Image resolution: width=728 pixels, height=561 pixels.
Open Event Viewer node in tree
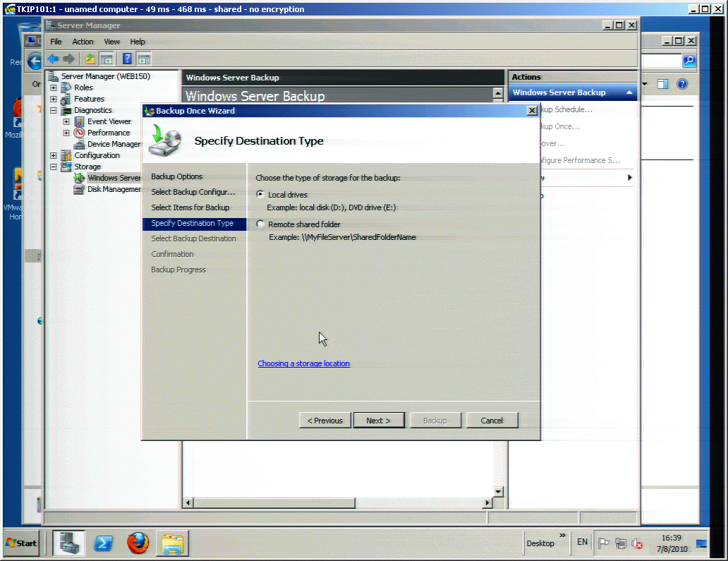coord(109,121)
